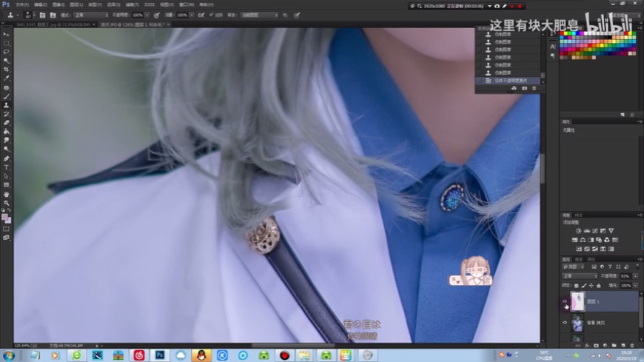Select the Dodge tool
The image size is (644, 362).
(x=6, y=149)
